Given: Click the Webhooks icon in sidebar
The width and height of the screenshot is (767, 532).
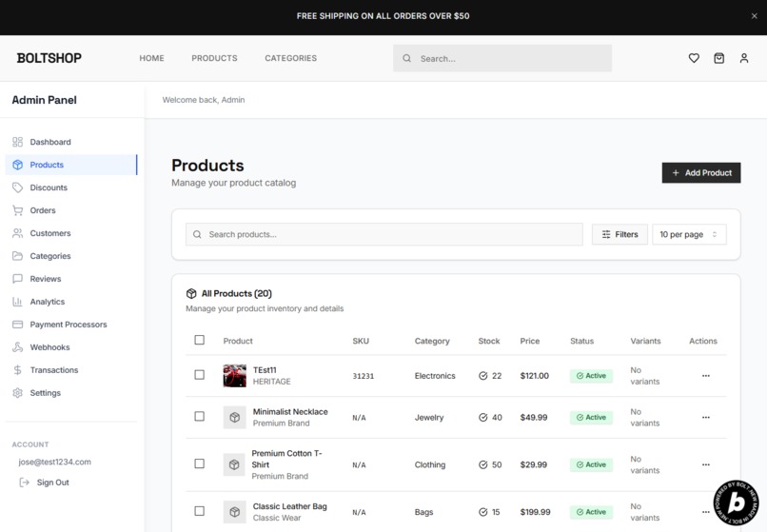Looking at the screenshot, I should pyautogui.click(x=18, y=347).
